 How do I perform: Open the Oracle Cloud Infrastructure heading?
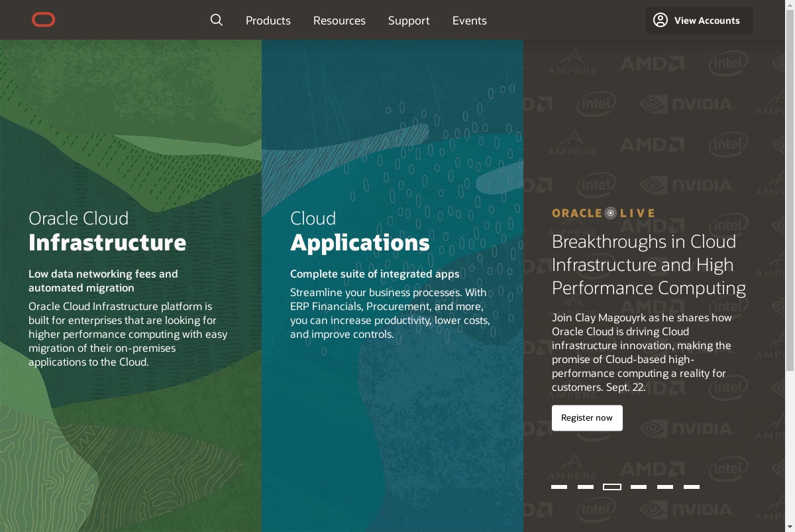click(107, 231)
